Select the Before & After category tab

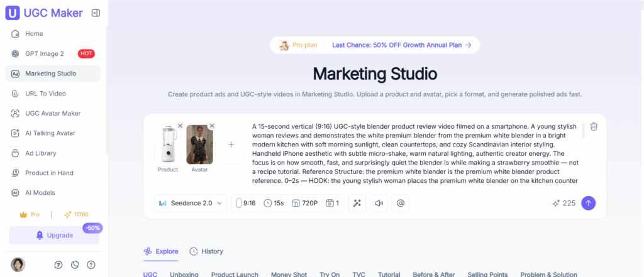[434, 274]
